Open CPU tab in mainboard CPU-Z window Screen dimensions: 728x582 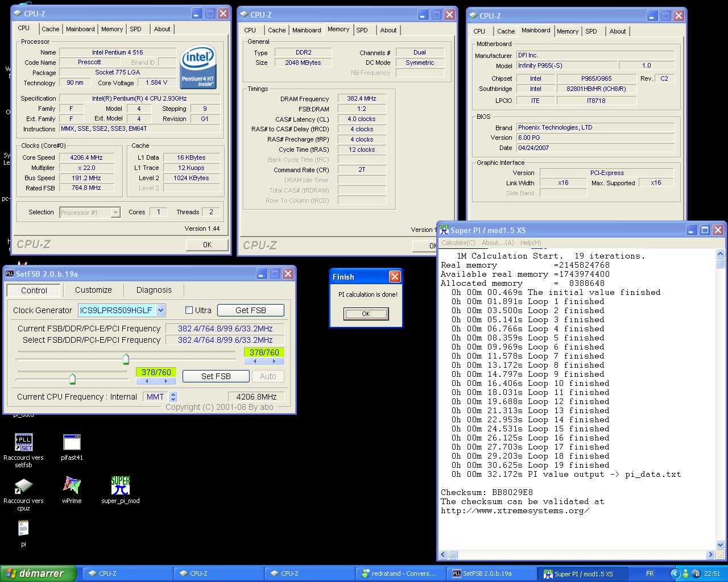(479, 31)
